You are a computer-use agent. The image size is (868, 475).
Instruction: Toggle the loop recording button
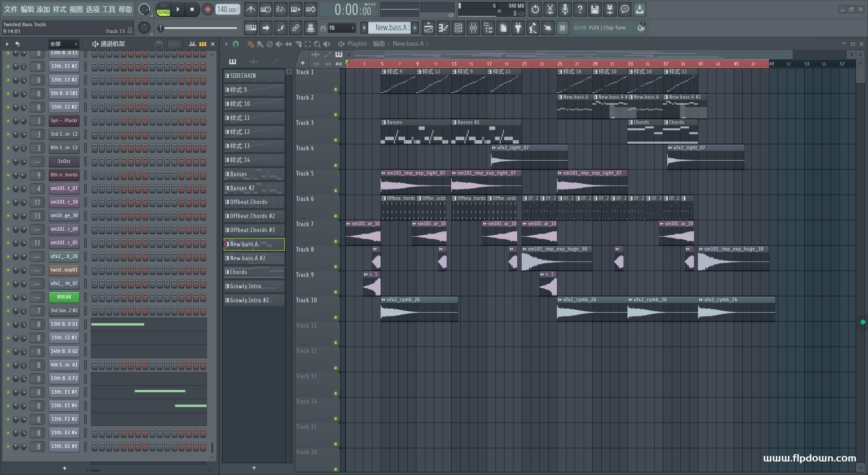(311, 9)
